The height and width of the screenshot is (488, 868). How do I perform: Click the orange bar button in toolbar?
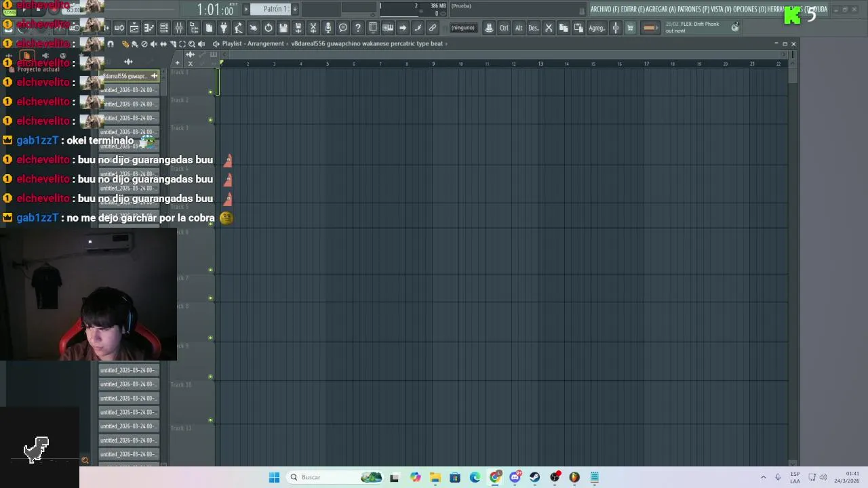tap(650, 28)
